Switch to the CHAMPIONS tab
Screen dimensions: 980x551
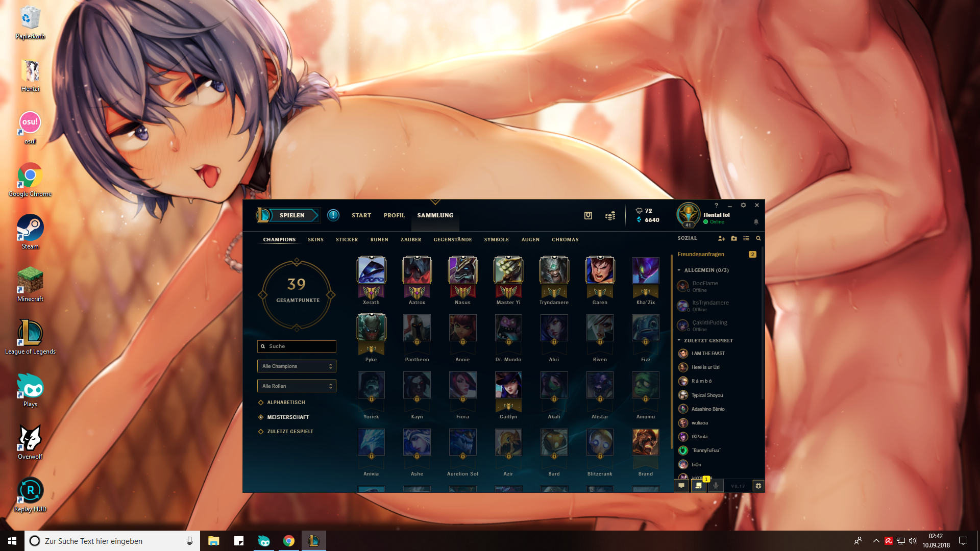(279, 240)
